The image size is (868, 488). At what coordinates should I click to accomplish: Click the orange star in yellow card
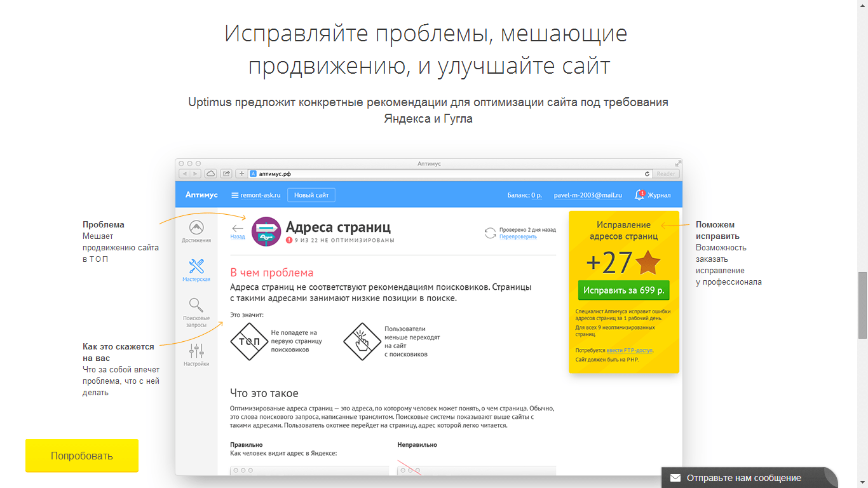(x=648, y=262)
